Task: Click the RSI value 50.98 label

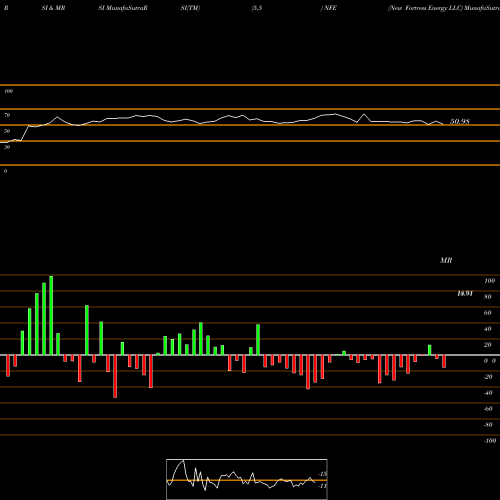Action: (x=460, y=121)
